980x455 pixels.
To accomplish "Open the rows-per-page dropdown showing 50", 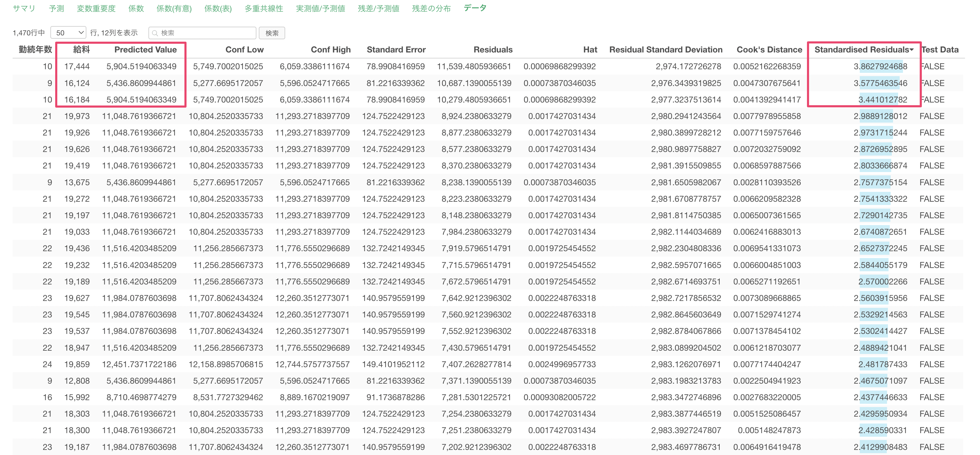I will coord(68,33).
